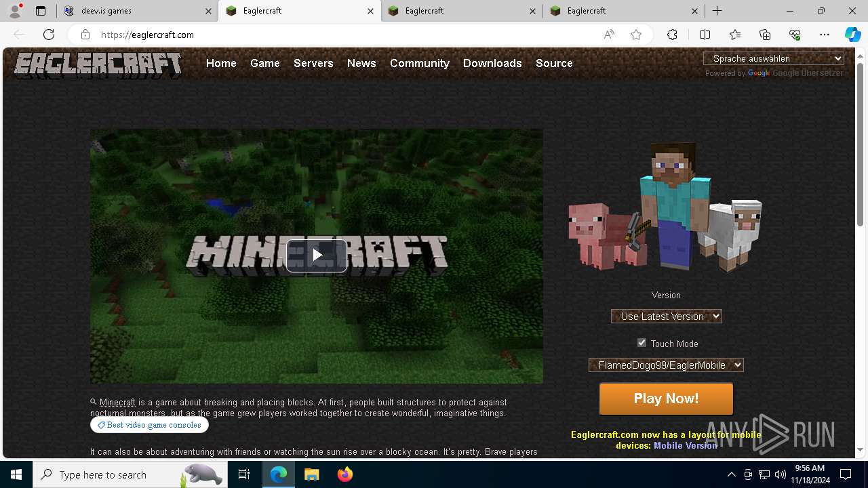Open the Downloads menu item
This screenshot has height=488, width=868.
tap(492, 63)
